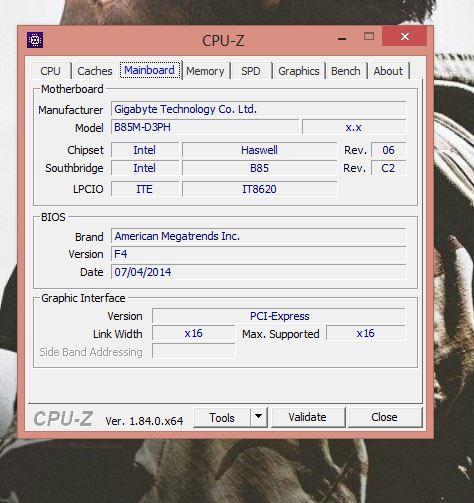Image resolution: width=474 pixels, height=503 pixels.
Task: View the Graphics tab
Action: tap(299, 71)
